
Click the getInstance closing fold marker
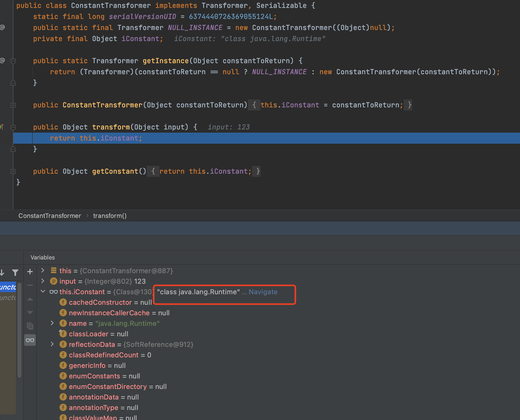point(13,83)
